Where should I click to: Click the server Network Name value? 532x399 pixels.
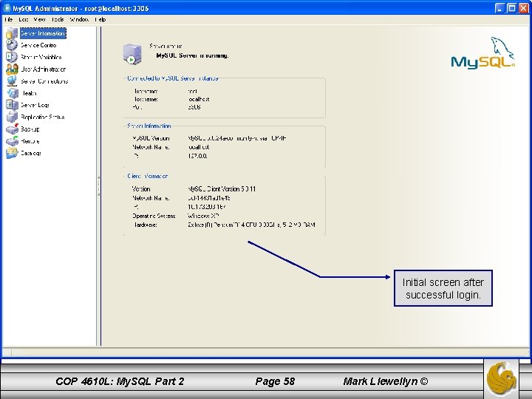click(x=199, y=147)
